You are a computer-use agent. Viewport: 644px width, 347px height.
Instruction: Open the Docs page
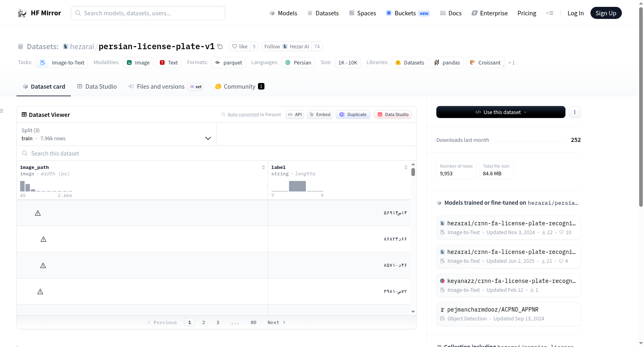pos(451,13)
